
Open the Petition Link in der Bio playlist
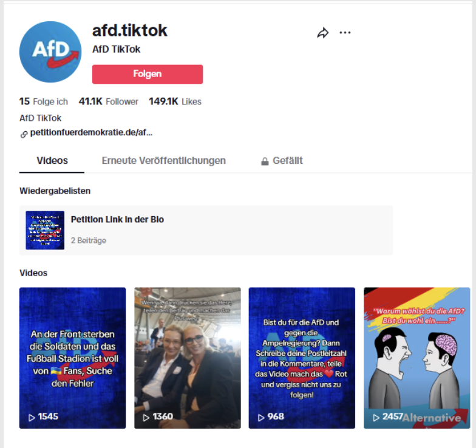pyautogui.click(x=206, y=230)
